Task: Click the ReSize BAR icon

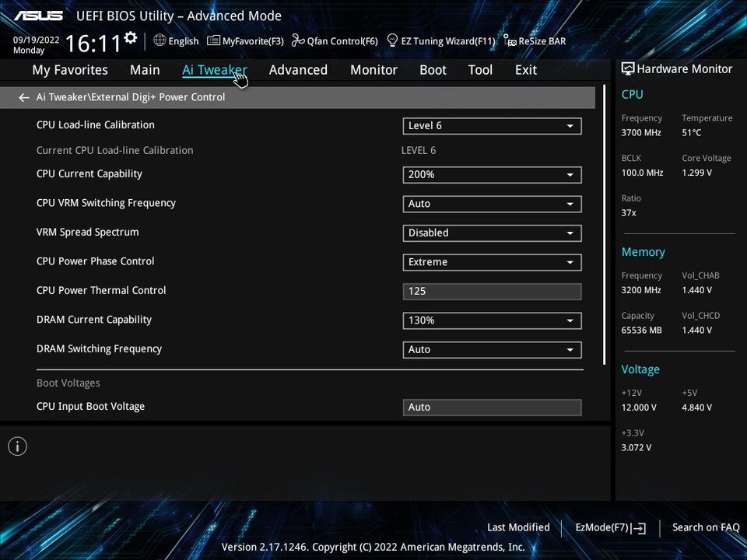Action: 510,40
